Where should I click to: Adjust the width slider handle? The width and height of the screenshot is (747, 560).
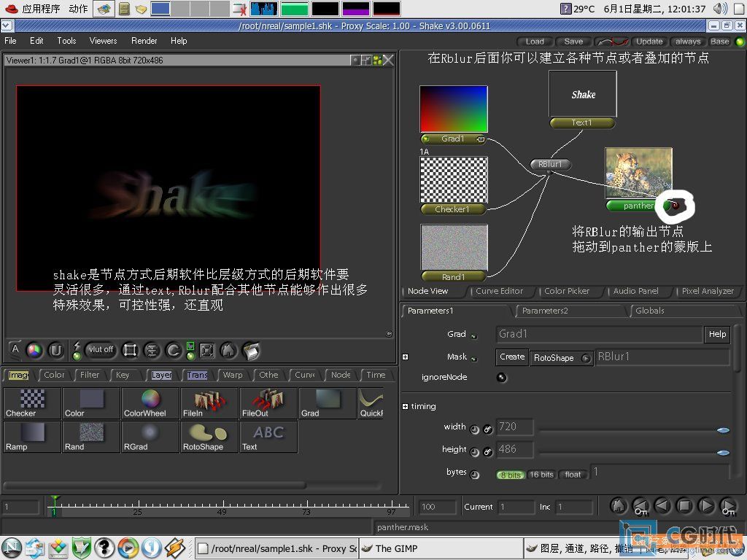click(x=723, y=430)
